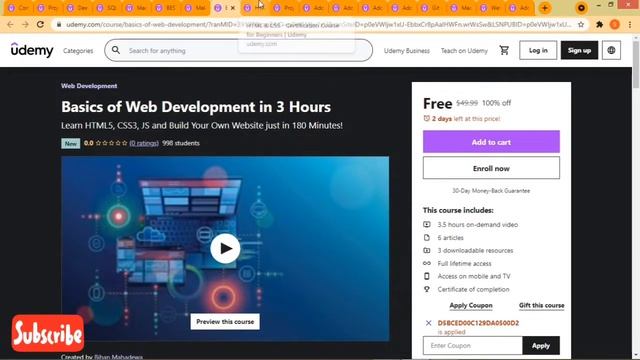The height and width of the screenshot is (360, 640).
Task: Open a new tab with plus button
Action: [x=544, y=8]
